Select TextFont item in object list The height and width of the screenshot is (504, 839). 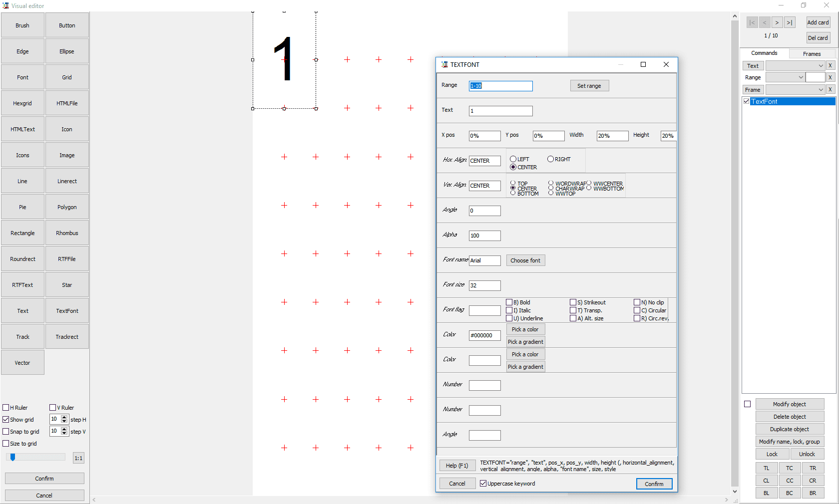(793, 101)
